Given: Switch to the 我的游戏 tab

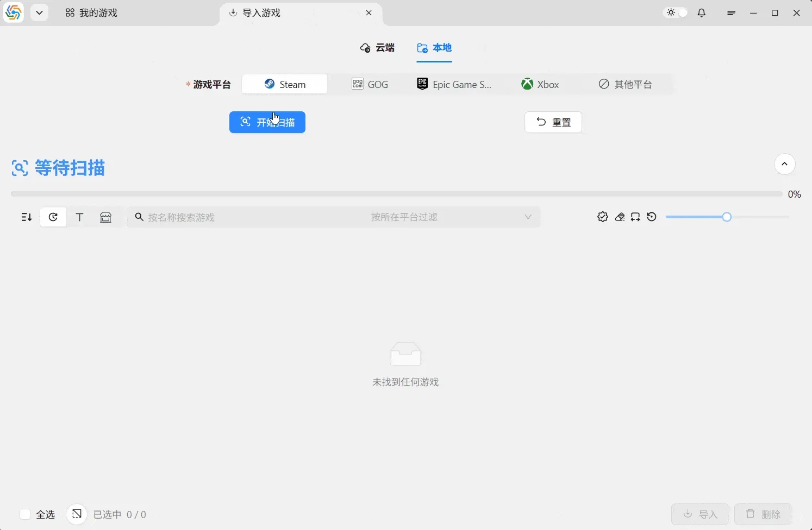Looking at the screenshot, I should [91, 13].
